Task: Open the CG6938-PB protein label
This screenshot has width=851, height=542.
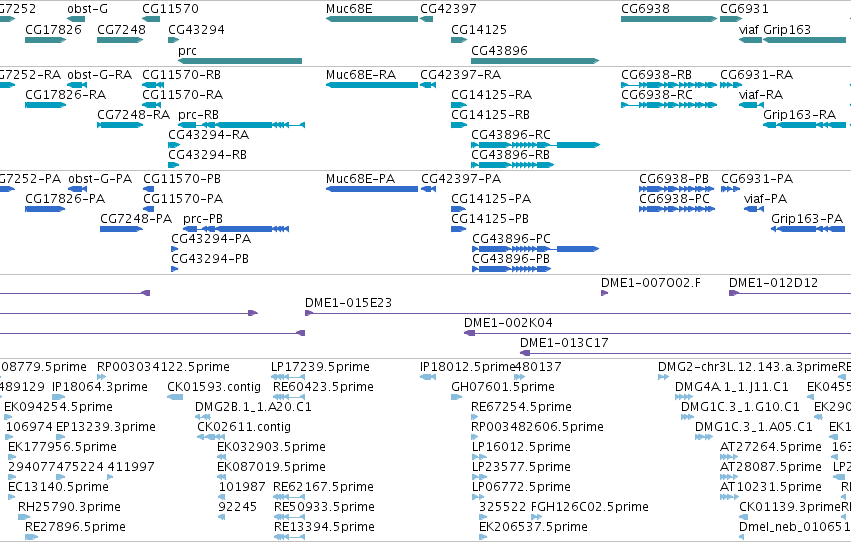Action: (x=674, y=179)
